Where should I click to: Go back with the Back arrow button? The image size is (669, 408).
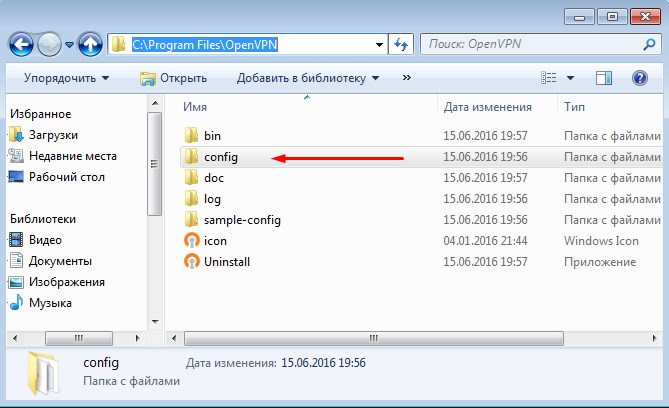21,44
